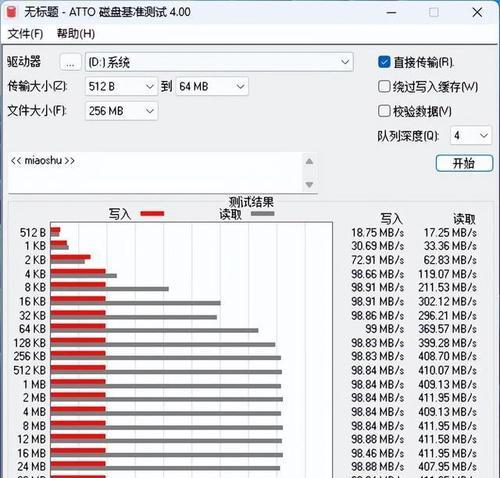Start the benchmark with the 开始 button

pos(464,163)
